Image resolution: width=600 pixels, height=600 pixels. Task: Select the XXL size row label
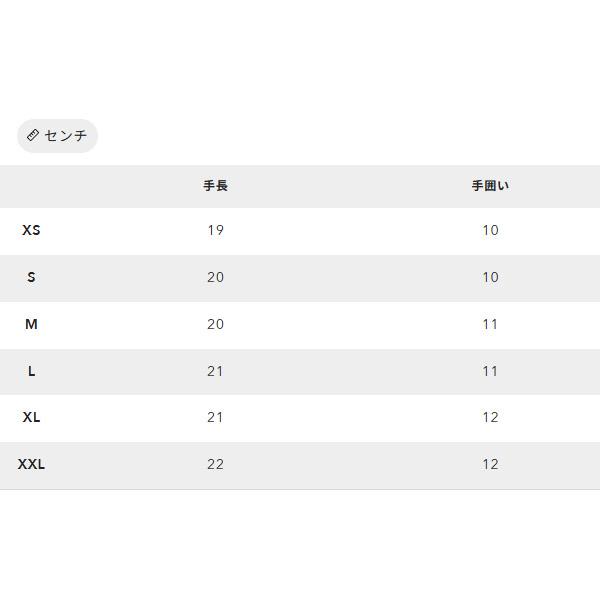pyautogui.click(x=31, y=464)
